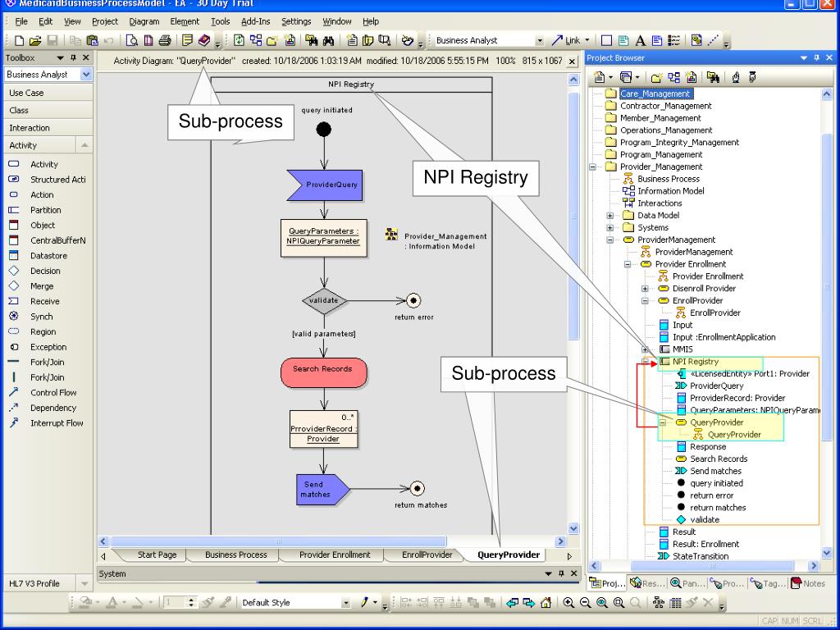Click the Link toolbar button
The width and height of the screenshot is (840, 630).
pos(566,40)
